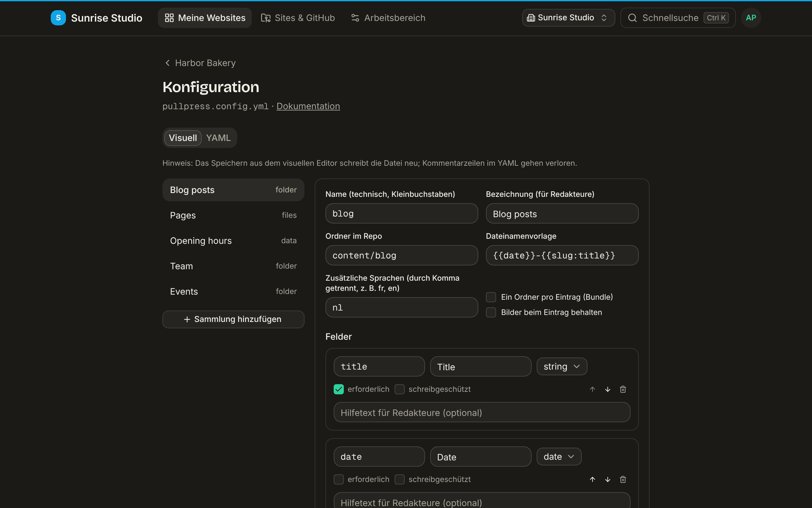Move the date field down
The image size is (812, 508).
[607, 479]
